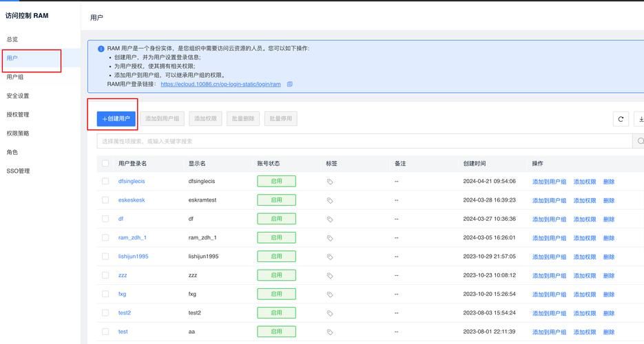Click 删除 for user test2
This screenshot has width=644, height=344.
tap(609, 313)
